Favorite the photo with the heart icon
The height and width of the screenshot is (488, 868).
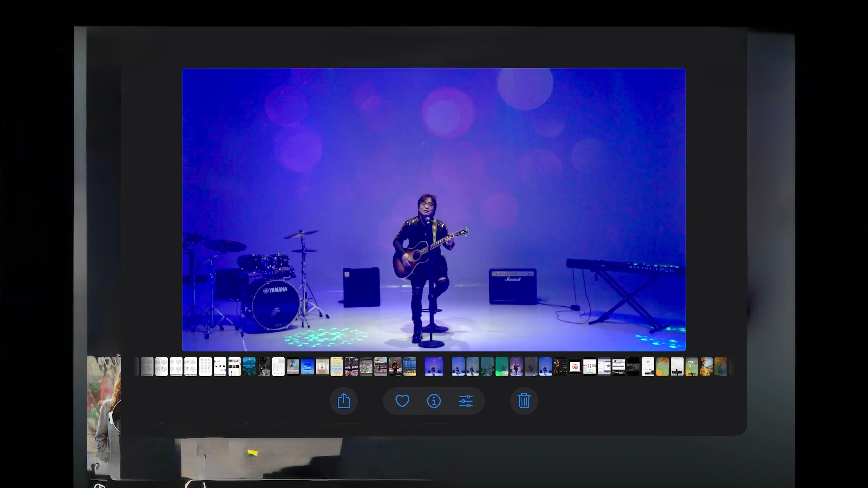point(402,401)
